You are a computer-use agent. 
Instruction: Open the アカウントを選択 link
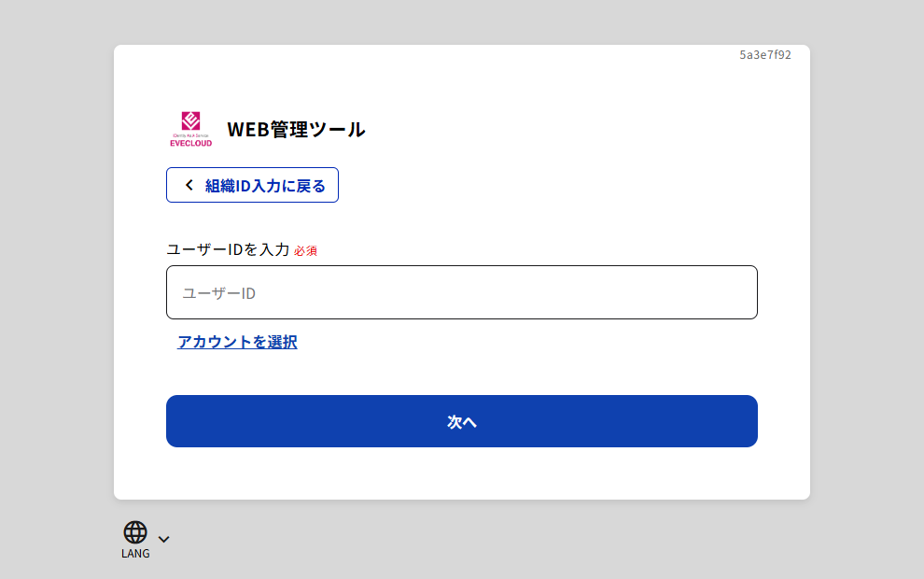(237, 342)
